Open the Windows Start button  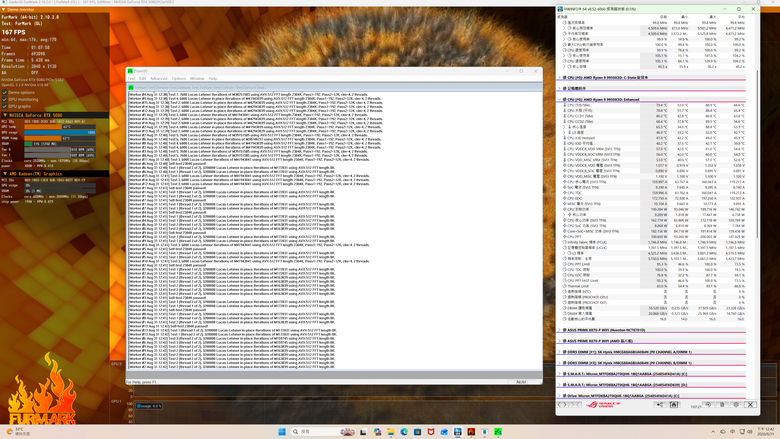point(282,432)
